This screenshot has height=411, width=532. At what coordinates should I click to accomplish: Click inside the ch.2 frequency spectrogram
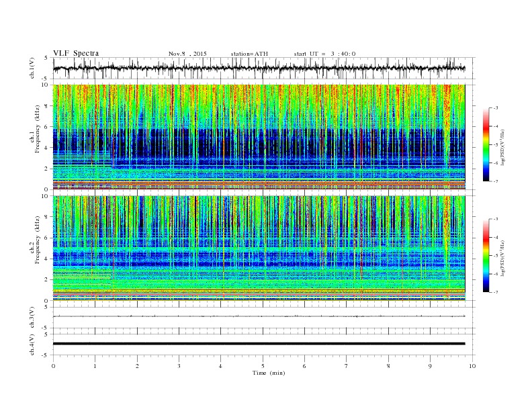pos(259,248)
